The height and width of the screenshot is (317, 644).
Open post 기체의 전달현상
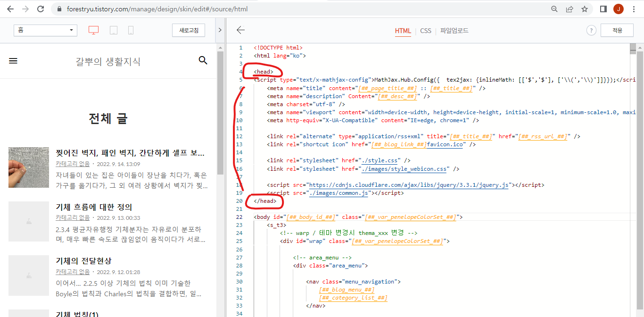pos(83,261)
